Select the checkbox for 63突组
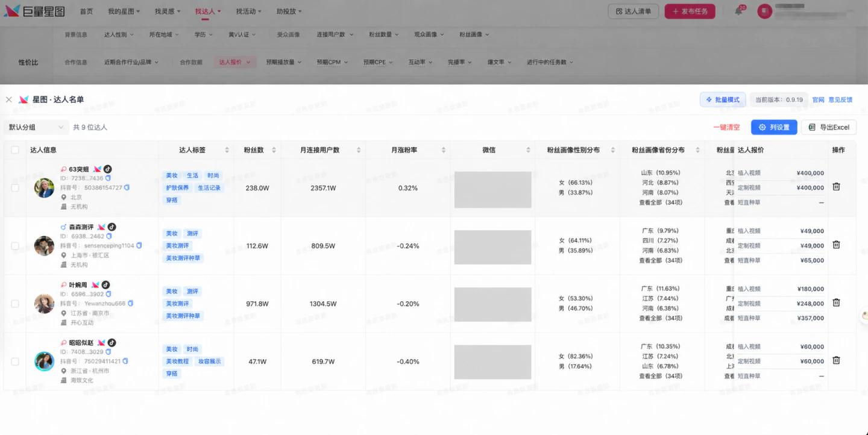Screen dimensions: 868x435 [x=15, y=188]
